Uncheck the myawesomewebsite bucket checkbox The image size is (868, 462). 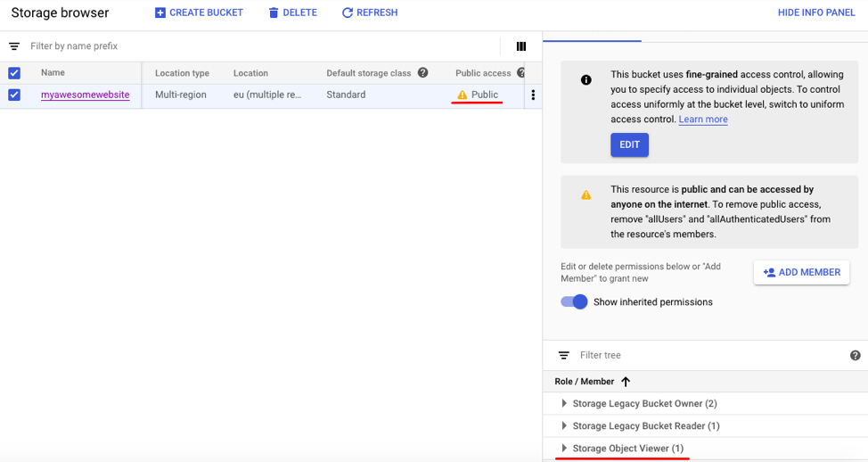[14, 95]
